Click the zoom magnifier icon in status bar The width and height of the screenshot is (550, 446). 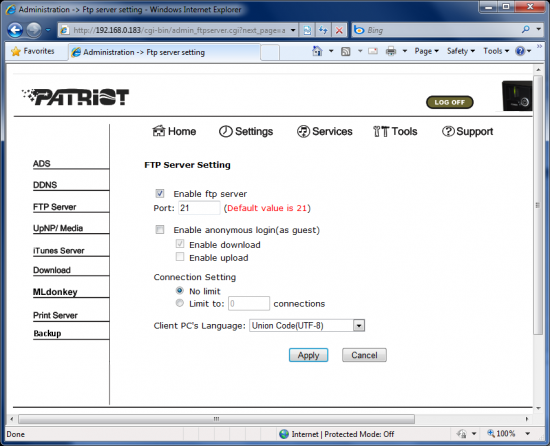[491, 433]
